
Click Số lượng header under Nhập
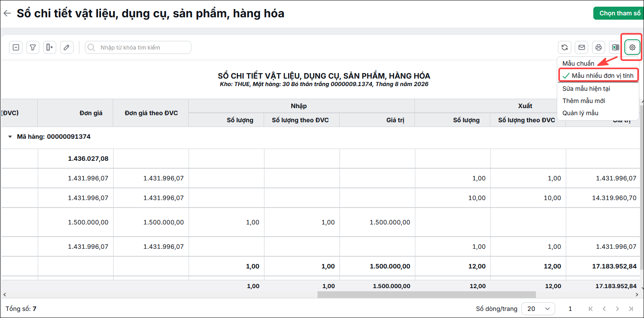point(226,120)
